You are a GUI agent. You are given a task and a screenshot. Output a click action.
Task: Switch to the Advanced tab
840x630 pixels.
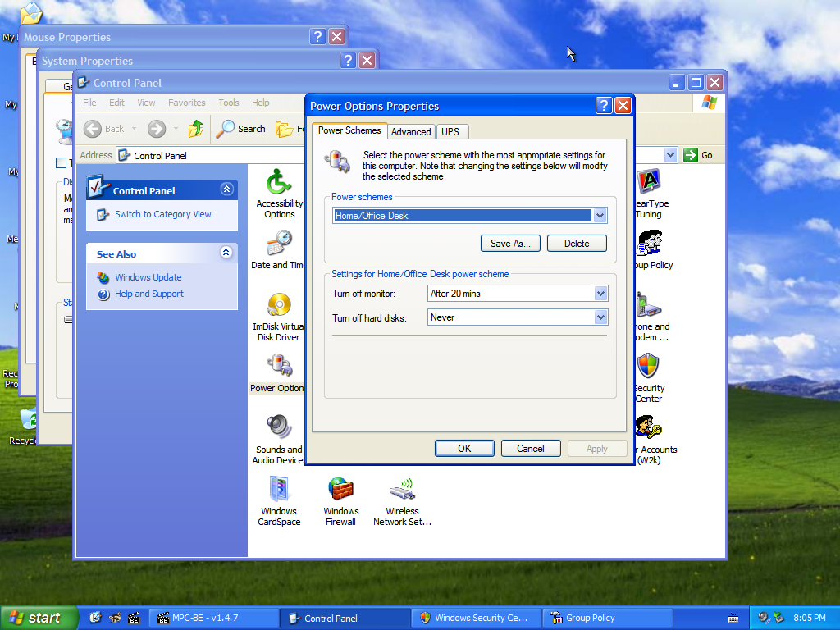point(411,131)
